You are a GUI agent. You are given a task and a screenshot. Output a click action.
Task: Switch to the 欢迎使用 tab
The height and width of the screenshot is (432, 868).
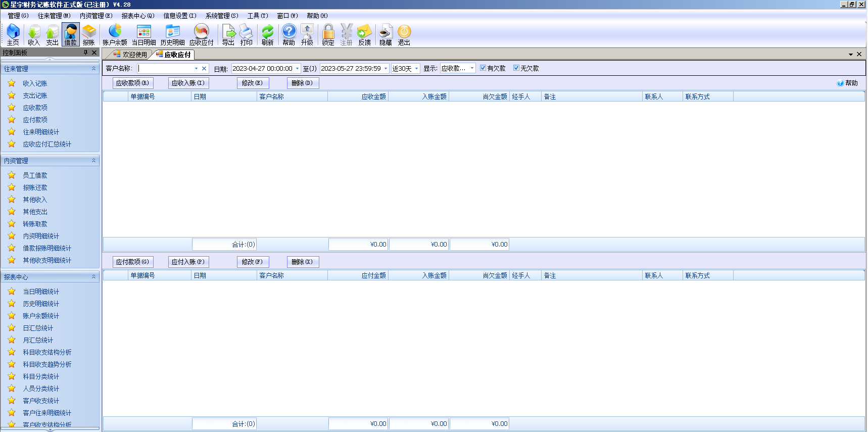click(x=130, y=54)
